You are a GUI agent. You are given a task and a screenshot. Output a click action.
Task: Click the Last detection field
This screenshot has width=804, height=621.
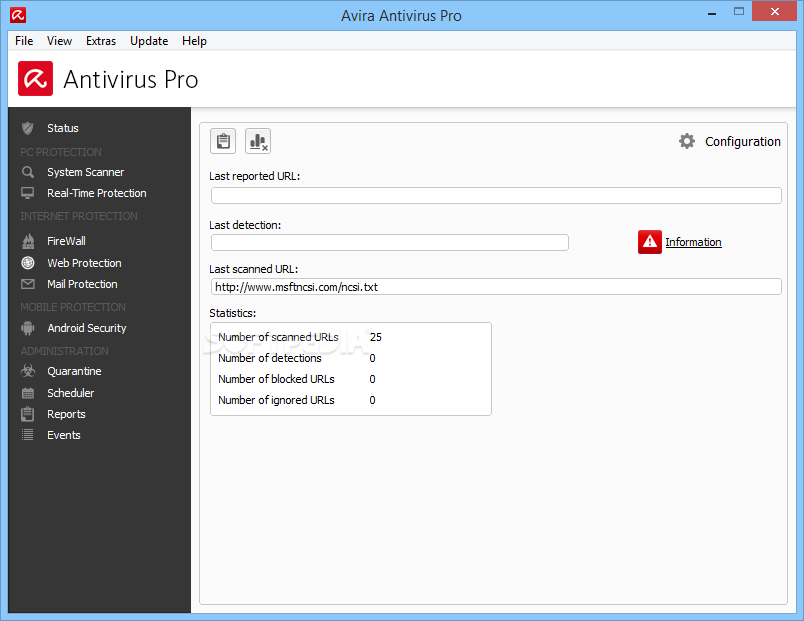390,243
